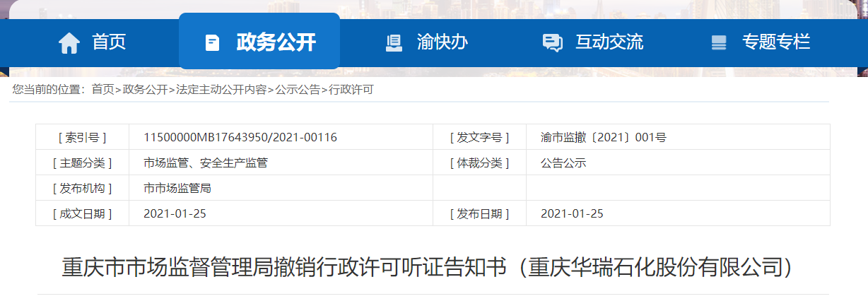The width and height of the screenshot is (868, 301).
Task: Click the home icon beside 首页
Action: (69, 43)
